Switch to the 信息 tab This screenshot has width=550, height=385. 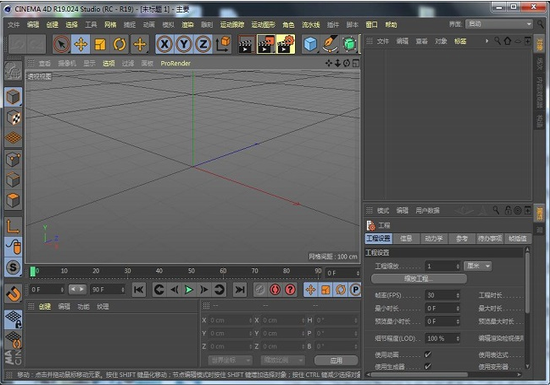[406, 238]
